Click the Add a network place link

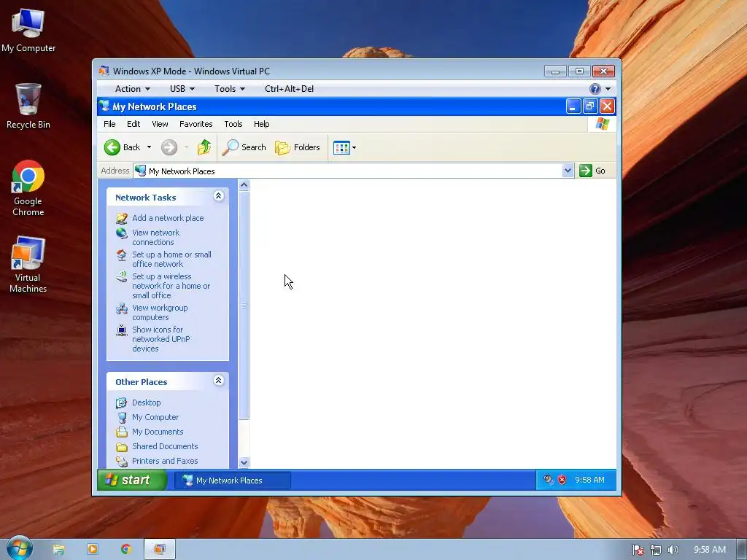[168, 218]
